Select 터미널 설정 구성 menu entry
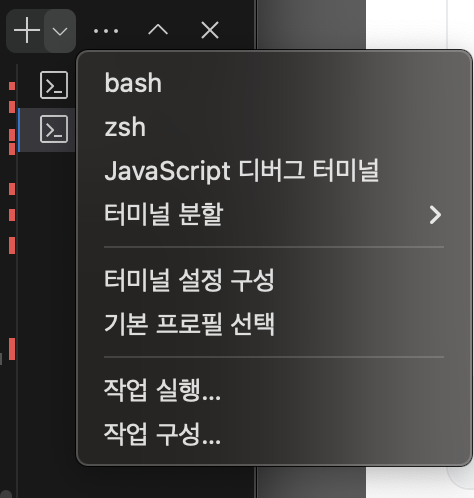 (x=274, y=280)
